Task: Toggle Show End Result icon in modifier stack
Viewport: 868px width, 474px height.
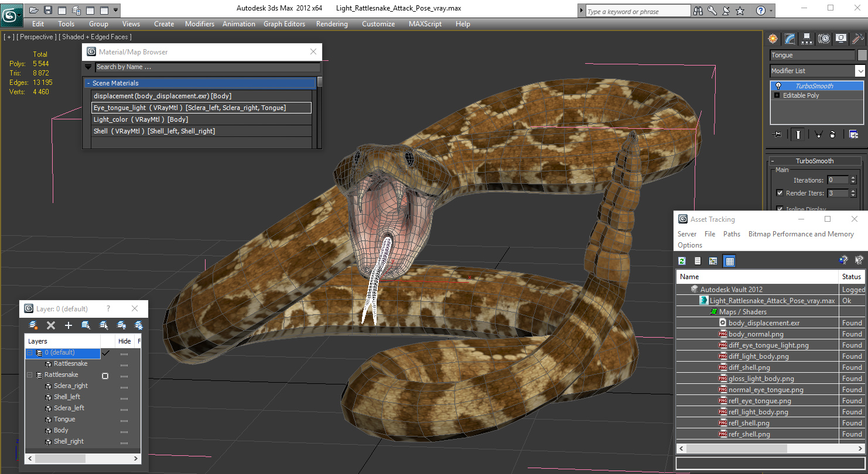Action: [798, 135]
